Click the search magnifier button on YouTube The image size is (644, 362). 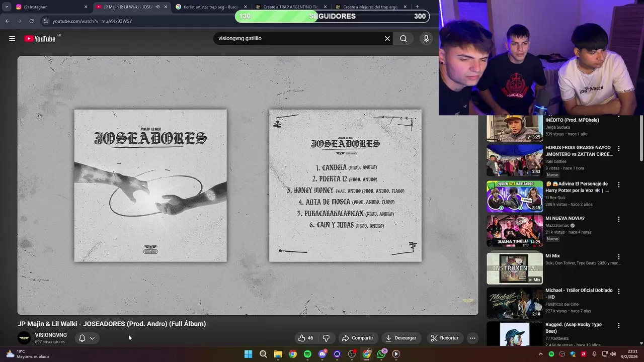[x=404, y=39]
